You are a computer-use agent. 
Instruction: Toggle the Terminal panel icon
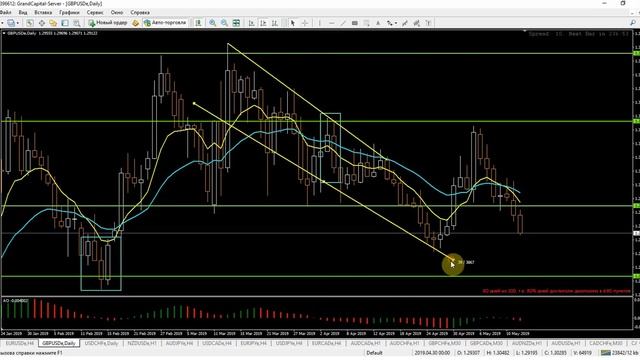point(65,23)
